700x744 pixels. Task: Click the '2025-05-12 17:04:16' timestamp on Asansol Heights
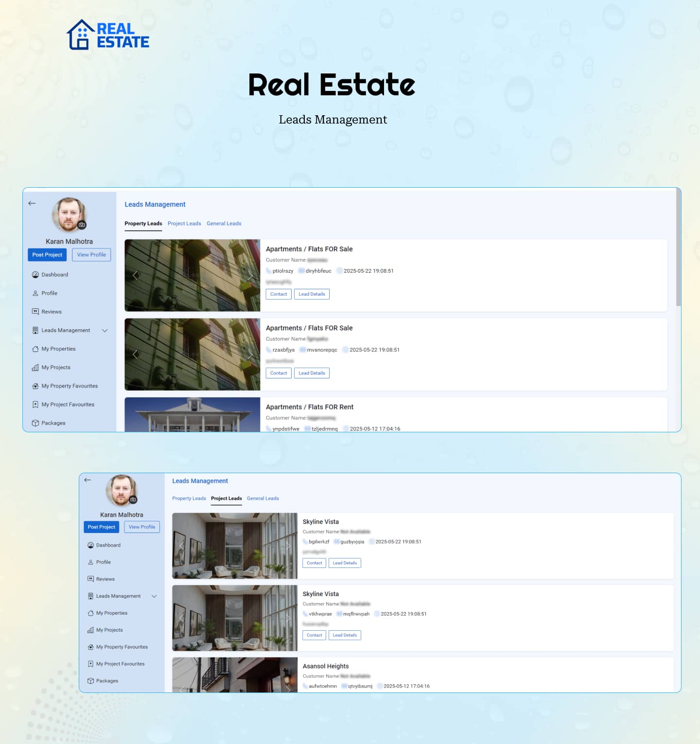pos(407,686)
